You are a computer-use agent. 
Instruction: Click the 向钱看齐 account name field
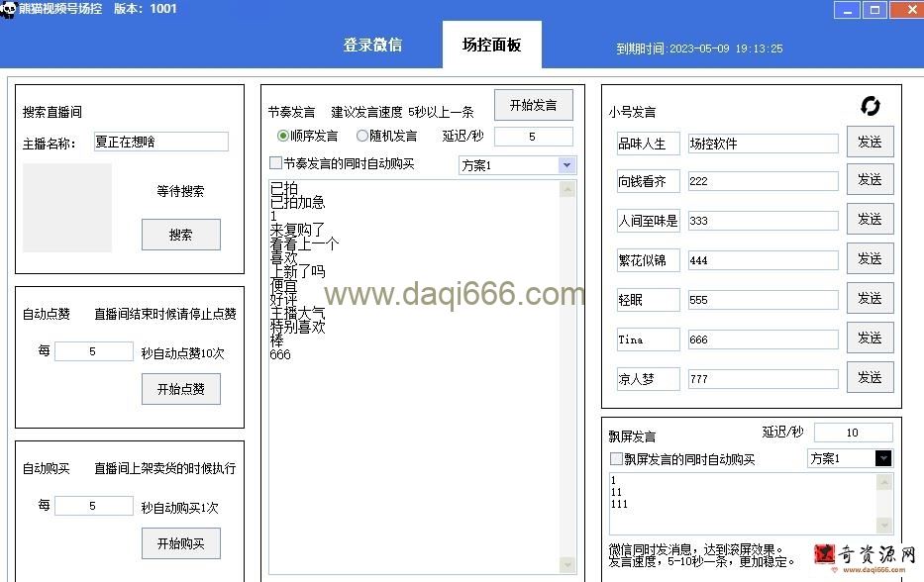coord(649,181)
